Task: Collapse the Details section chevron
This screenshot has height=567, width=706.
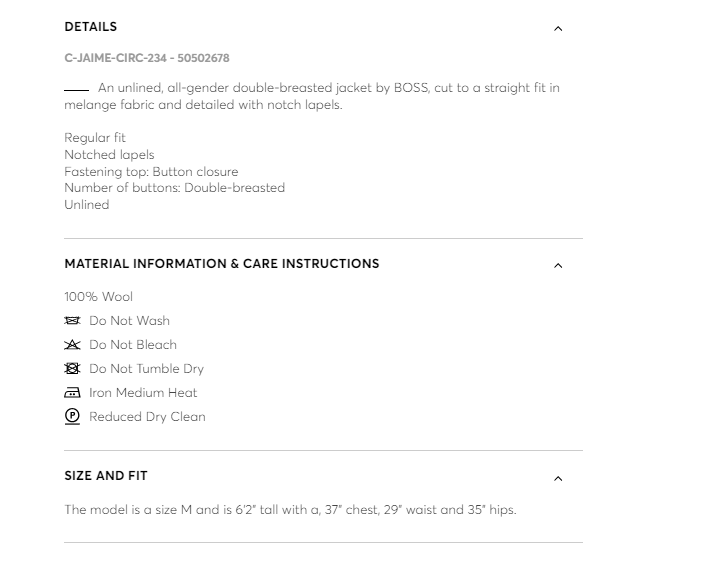Action: click(x=558, y=28)
